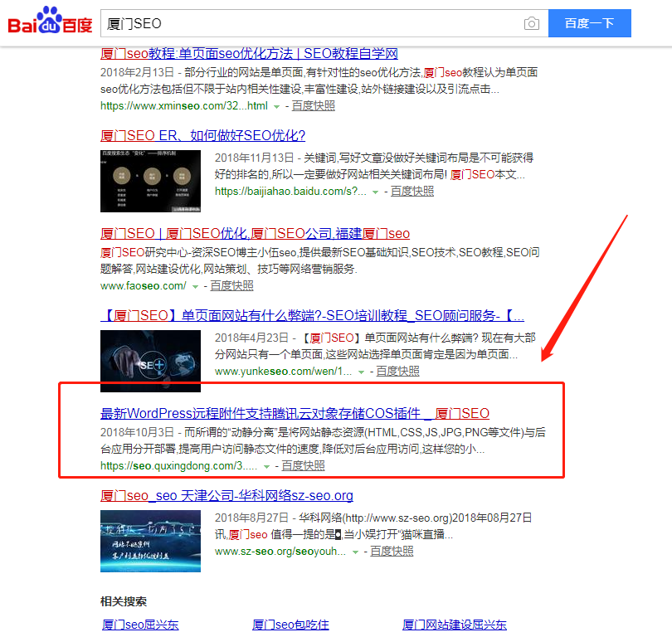Expand dropdown arrow next to yunkeseo.com URL
672x637 pixels.
tap(361, 372)
